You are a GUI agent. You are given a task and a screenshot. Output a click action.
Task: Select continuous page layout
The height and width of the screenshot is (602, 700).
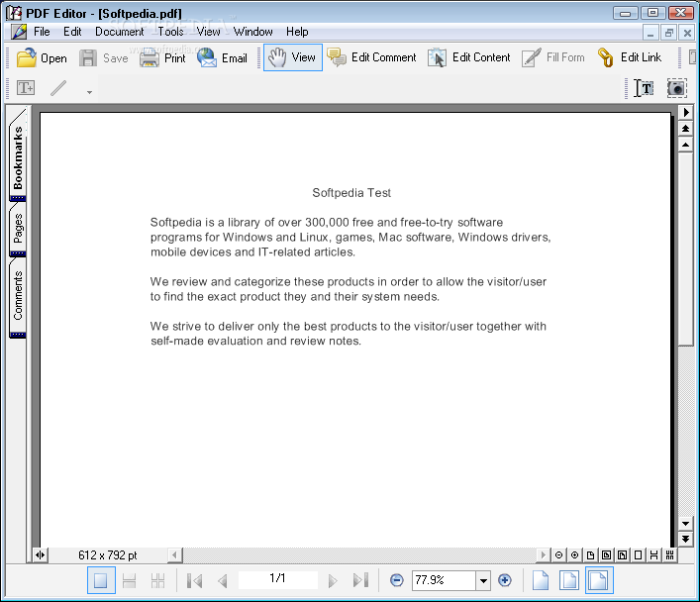(129, 580)
